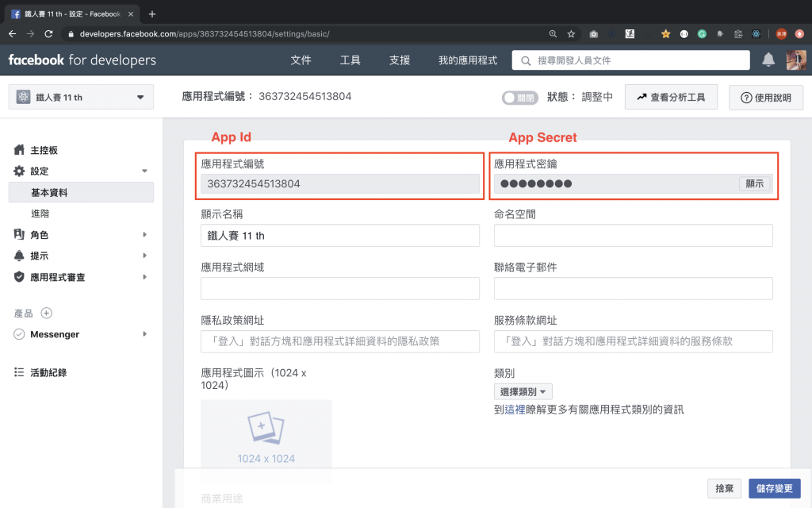Click the 聯絡電子郵件 input field

pos(634,288)
